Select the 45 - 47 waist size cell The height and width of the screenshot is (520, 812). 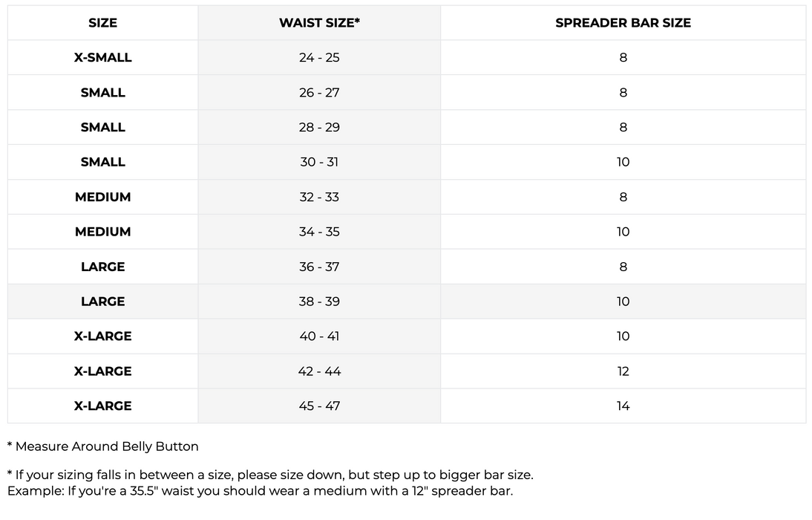tap(319, 406)
